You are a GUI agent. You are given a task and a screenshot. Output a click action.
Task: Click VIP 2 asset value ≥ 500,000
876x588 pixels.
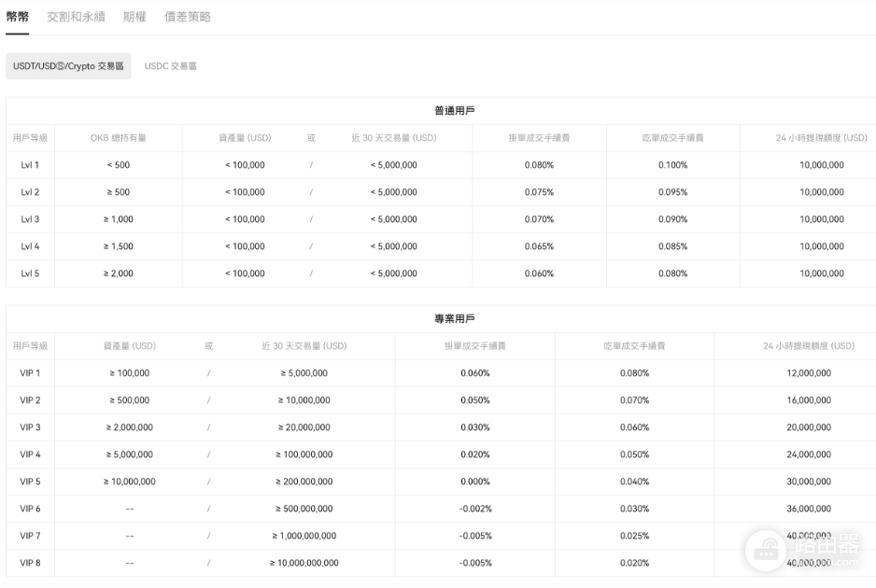tap(130, 399)
